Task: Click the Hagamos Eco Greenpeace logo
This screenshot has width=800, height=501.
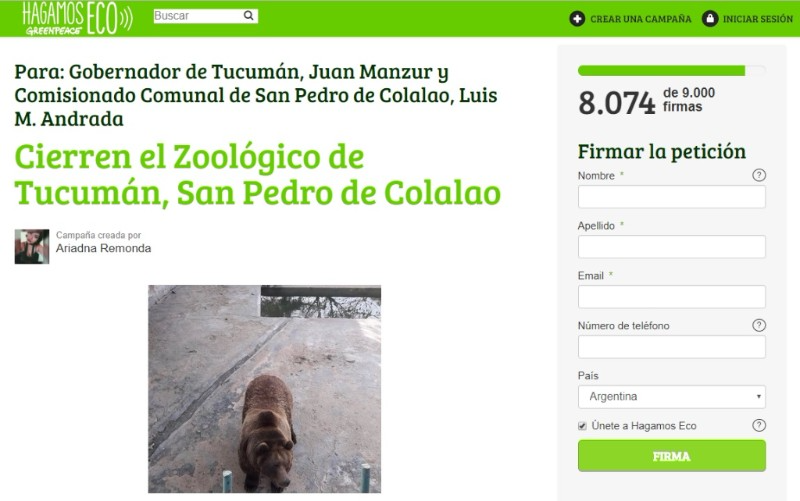Action: coord(78,18)
